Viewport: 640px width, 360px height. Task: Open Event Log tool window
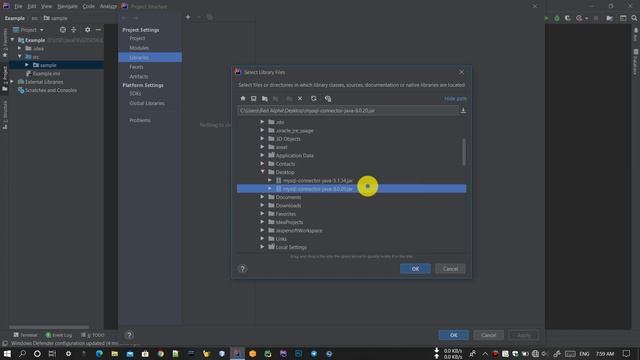(59, 335)
